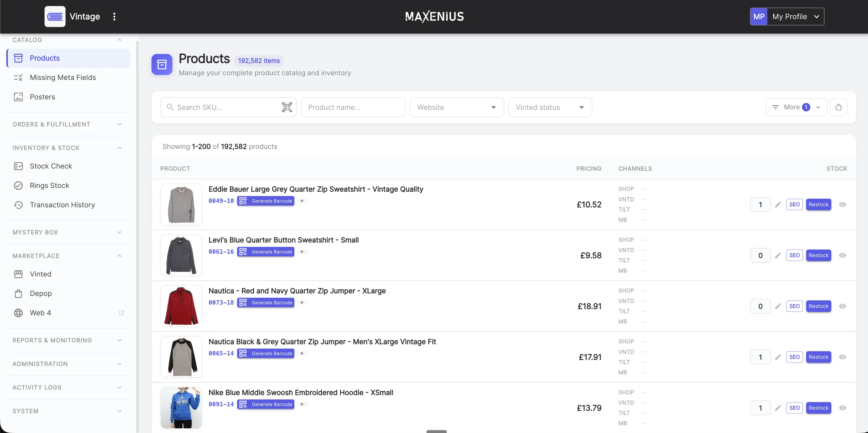
Task: Open the Website filter dropdown
Action: 457,107
